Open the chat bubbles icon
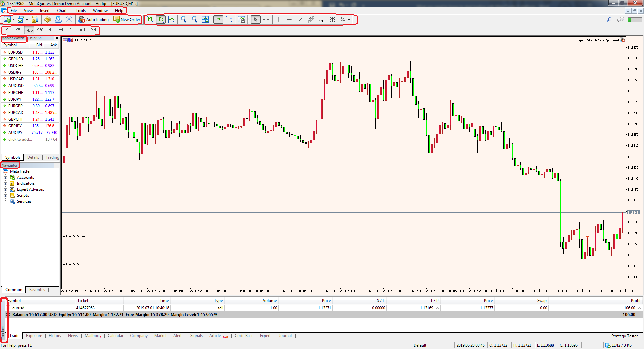The width and height of the screenshot is (644, 362). pos(621,20)
